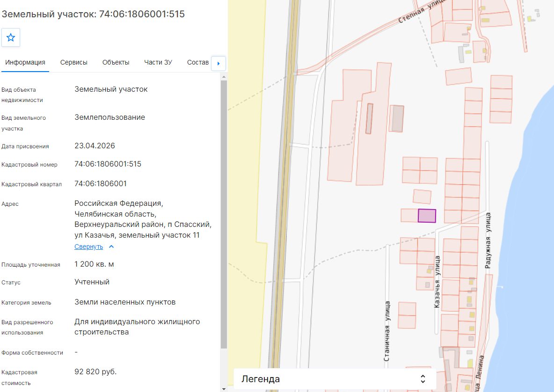Open the Сервисы tab
554x392 pixels.
(x=74, y=63)
